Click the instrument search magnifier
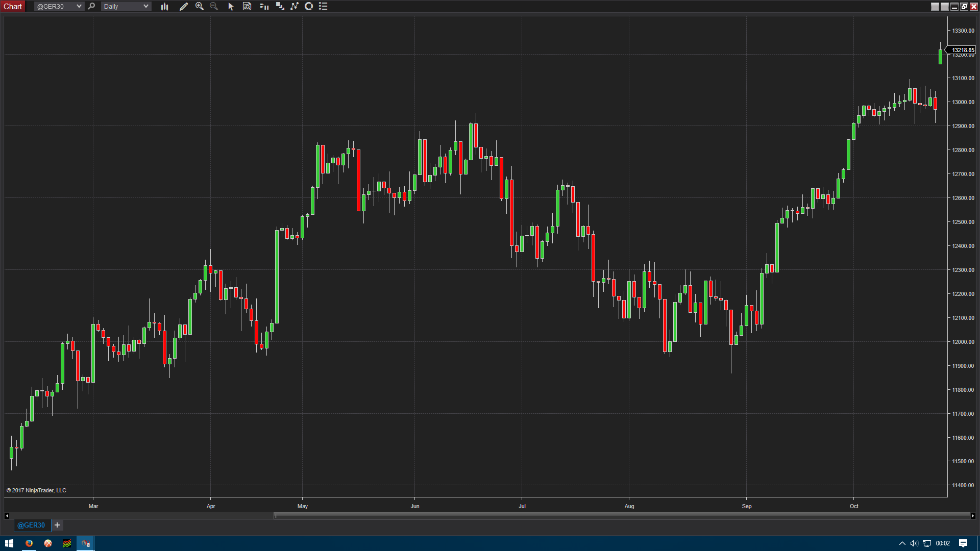This screenshot has height=551, width=980. (x=91, y=7)
